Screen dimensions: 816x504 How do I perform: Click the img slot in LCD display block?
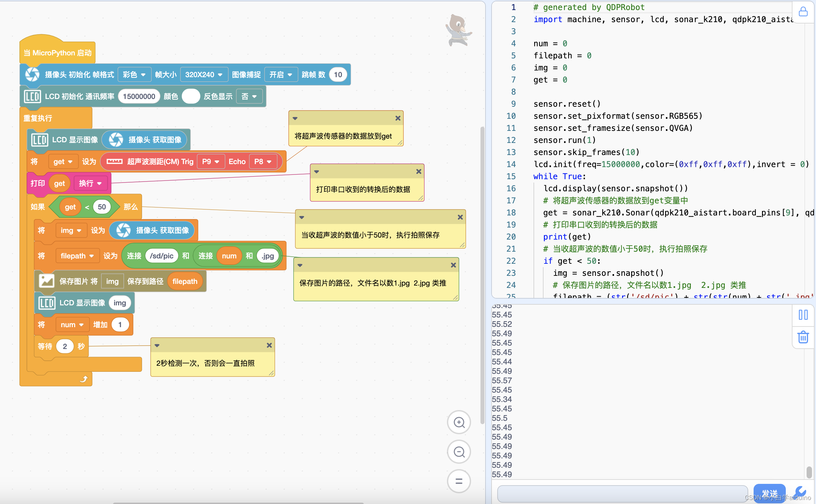[x=119, y=303]
